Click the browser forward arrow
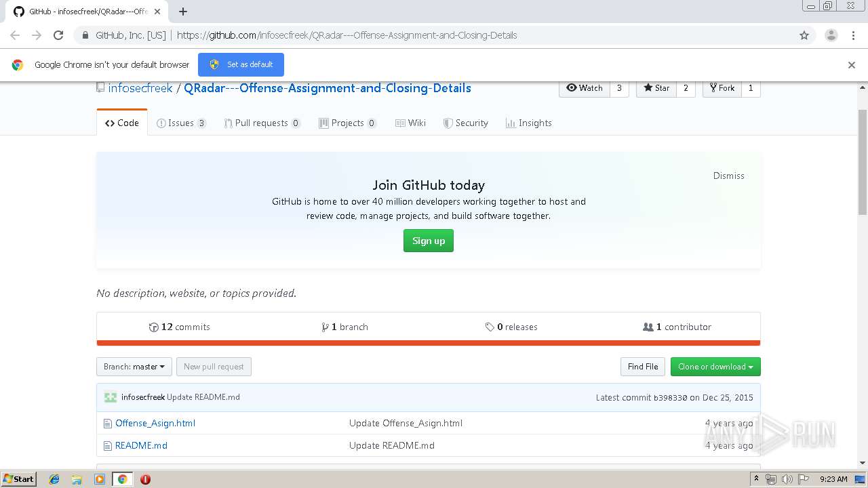 [x=37, y=35]
